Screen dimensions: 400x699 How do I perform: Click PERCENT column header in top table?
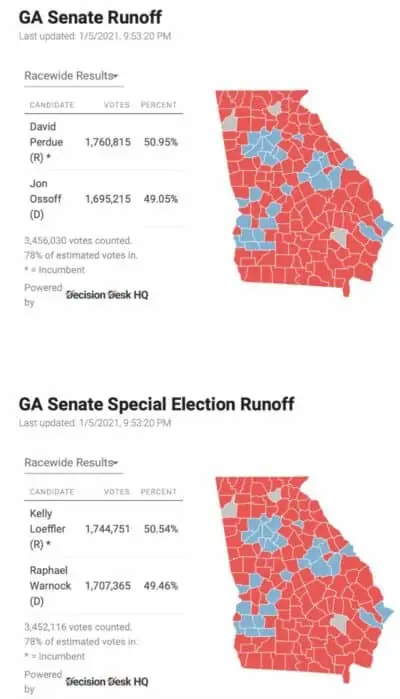159,105
